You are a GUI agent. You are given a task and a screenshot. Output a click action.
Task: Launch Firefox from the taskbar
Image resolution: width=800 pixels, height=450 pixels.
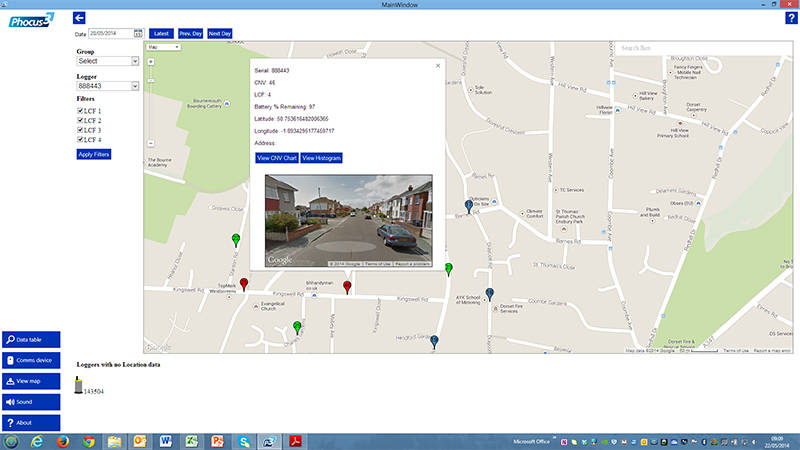(x=63, y=440)
